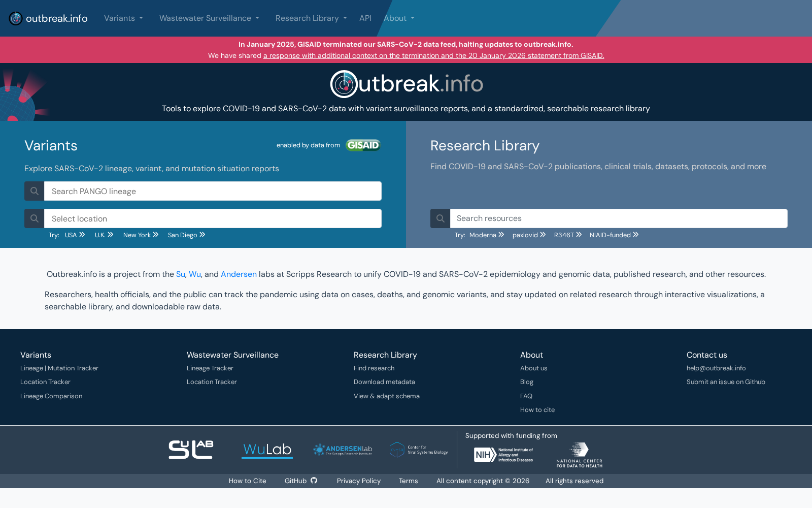Viewport: 812px width, 508px height.
Task: Open Download metadata footer link
Action: pyautogui.click(x=384, y=382)
